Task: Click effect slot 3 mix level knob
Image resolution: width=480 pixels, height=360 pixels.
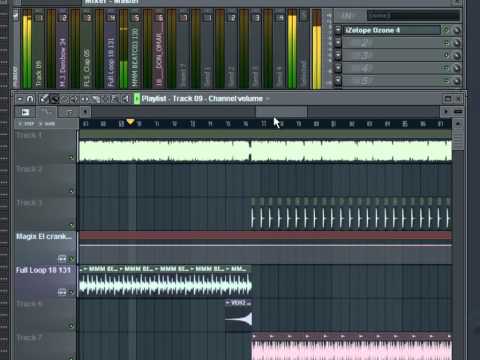Action: (x=457, y=55)
